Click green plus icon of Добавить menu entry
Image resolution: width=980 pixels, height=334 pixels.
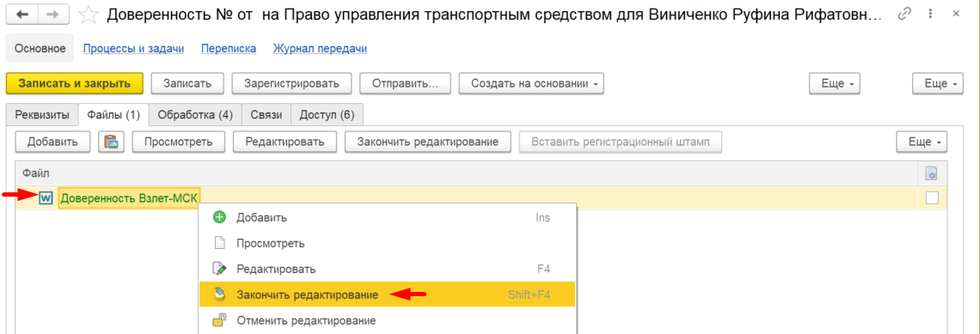[218, 218]
